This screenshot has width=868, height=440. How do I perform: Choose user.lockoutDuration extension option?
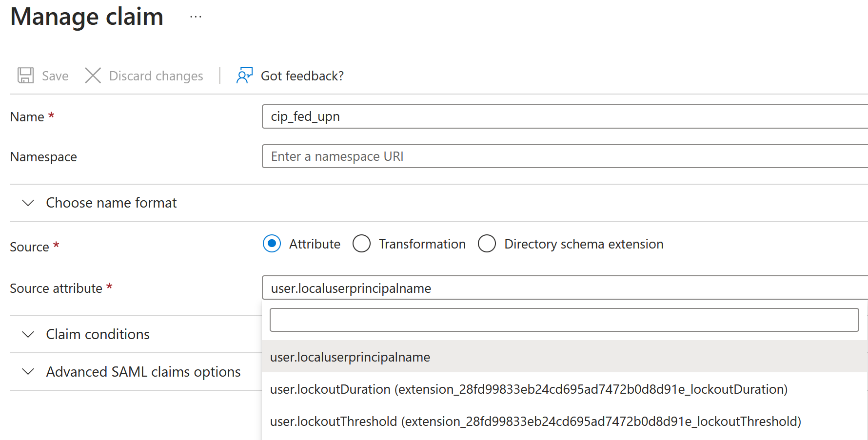point(529,389)
